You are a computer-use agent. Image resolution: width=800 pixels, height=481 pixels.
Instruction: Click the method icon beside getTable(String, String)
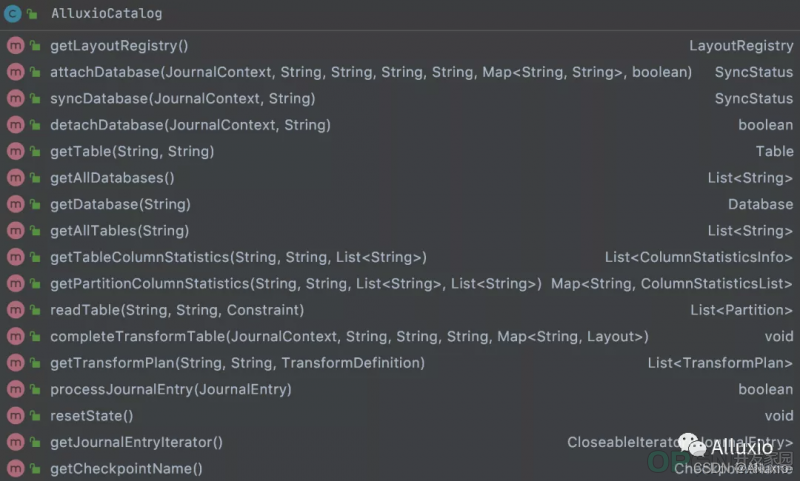coord(15,151)
